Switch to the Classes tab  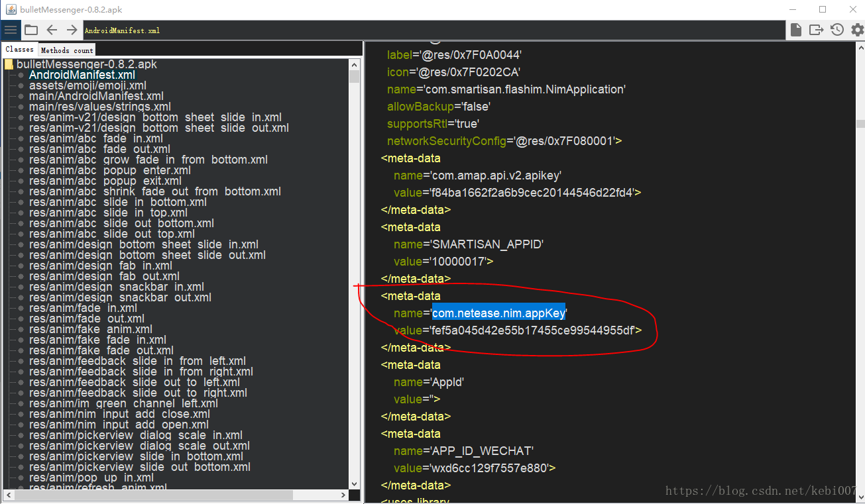[x=19, y=49]
